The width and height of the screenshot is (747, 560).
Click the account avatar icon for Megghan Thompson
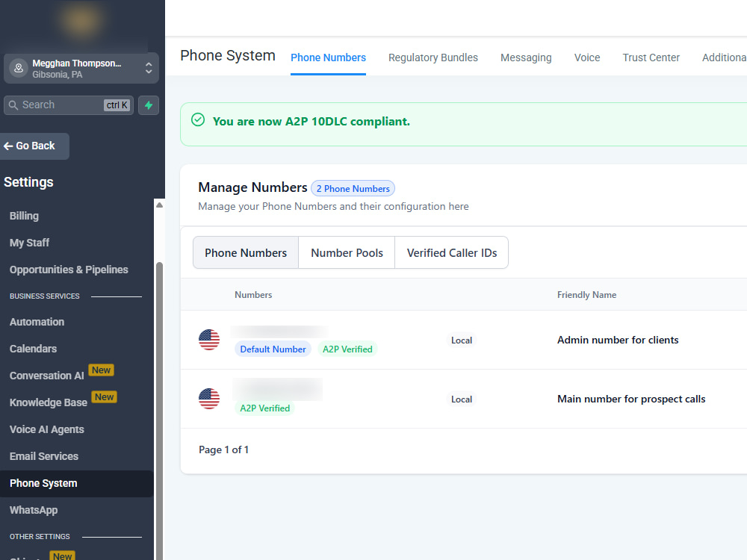click(19, 68)
